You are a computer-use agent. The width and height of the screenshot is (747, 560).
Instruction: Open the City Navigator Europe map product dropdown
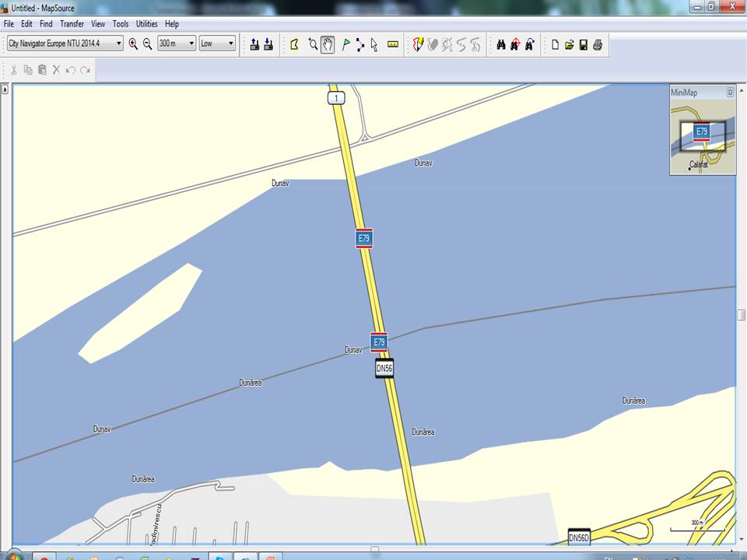[x=65, y=44]
